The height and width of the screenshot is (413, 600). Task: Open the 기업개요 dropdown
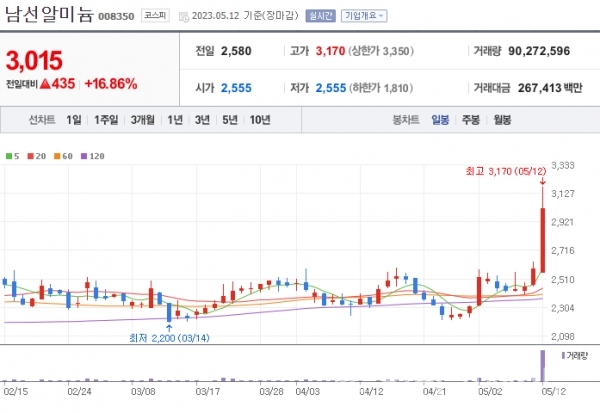pyautogui.click(x=363, y=17)
